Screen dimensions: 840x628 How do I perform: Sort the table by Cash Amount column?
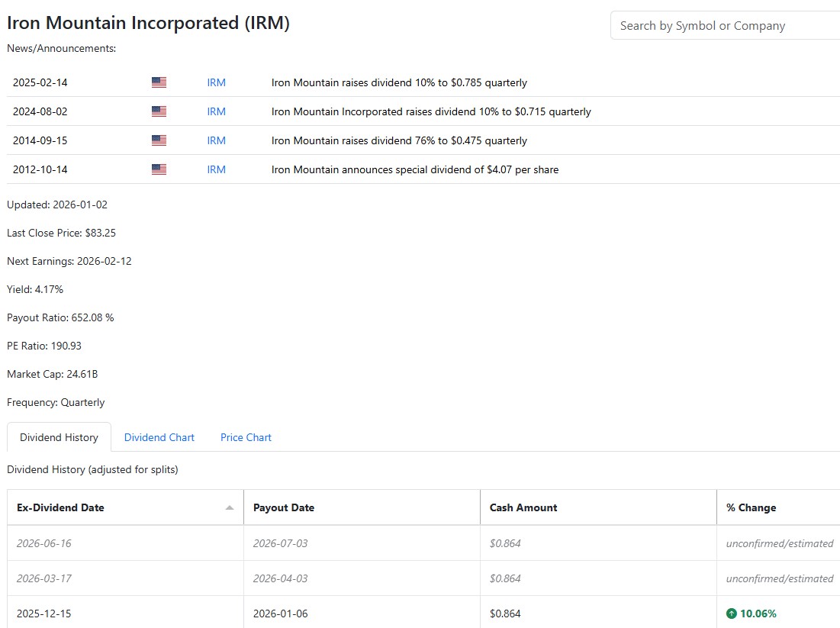point(523,507)
